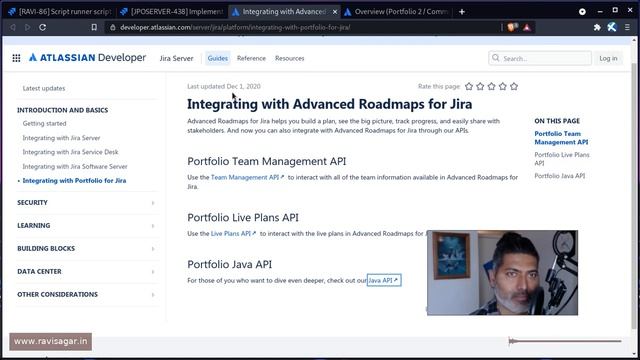Click the blue extension icon beside extensions
Image resolution: width=640 pixels, height=360 pixels.
pos(611,27)
